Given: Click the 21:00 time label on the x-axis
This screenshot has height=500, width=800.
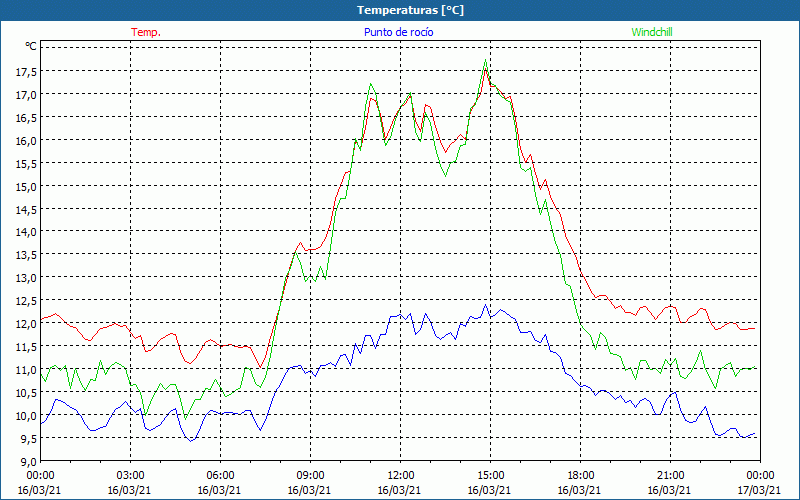Looking at the screenshot, I should (670, 476).
